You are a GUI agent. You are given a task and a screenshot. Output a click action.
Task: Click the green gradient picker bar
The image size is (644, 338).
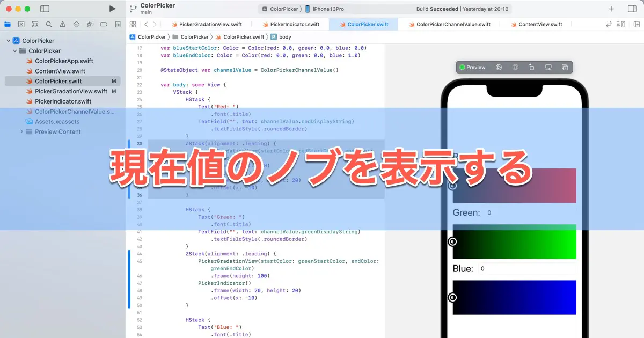click(x=514, y=241)
